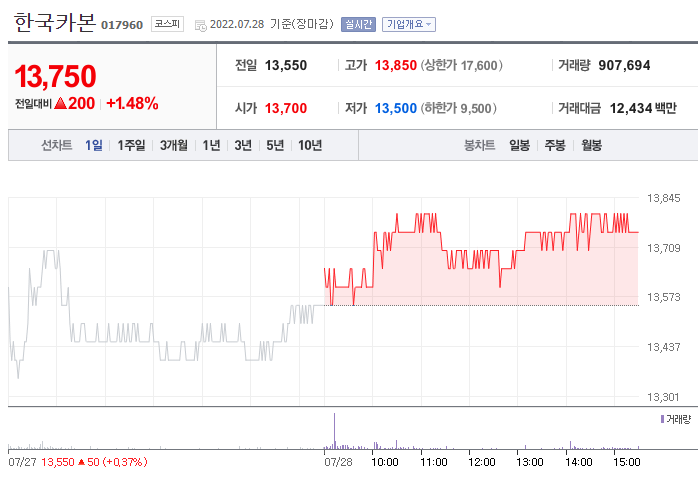
Task: Click the 15:00 time axis label
Action: click(x=626, y=462)
